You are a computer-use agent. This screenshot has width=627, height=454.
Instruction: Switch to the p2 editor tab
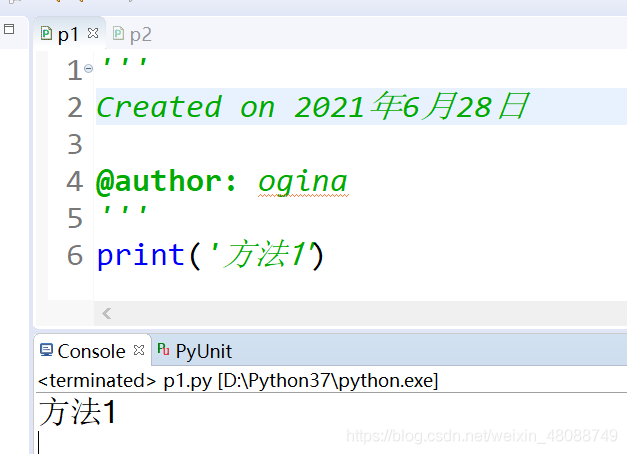(x=140, y=35)
